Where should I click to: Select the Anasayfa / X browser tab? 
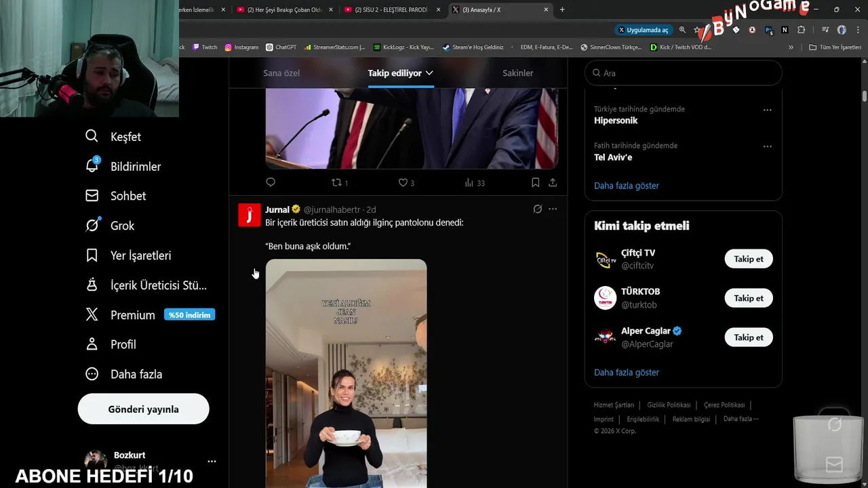tap(500, 9)
